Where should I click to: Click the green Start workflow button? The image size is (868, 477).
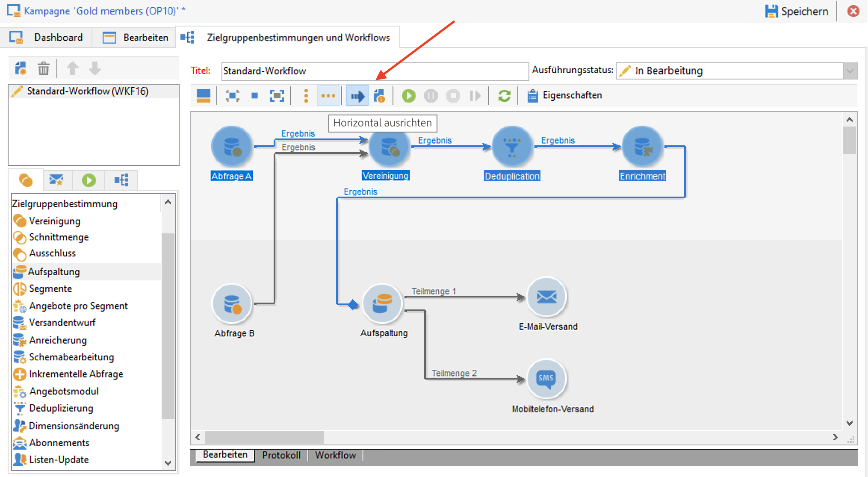point(408,96)
